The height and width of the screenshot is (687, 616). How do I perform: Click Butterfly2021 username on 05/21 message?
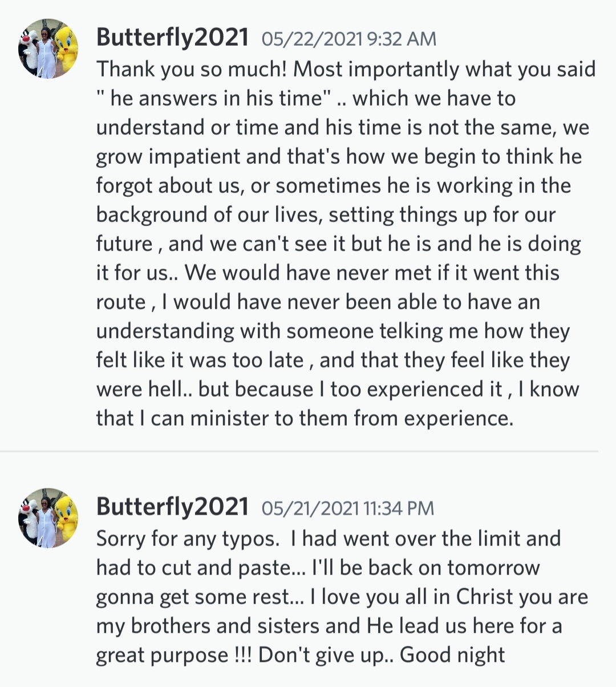(x=172, y=507)
